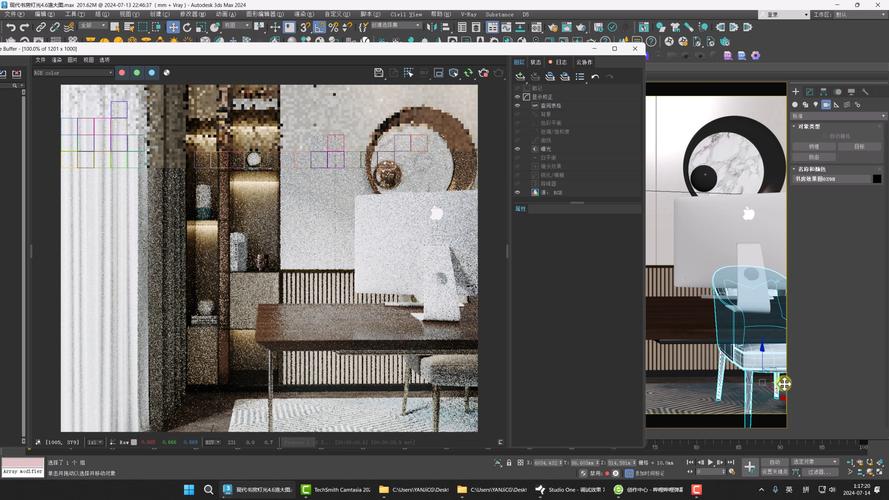
Task: Activate the Select and Move tool
Action: pyautogui.click(x=173, y=27)
